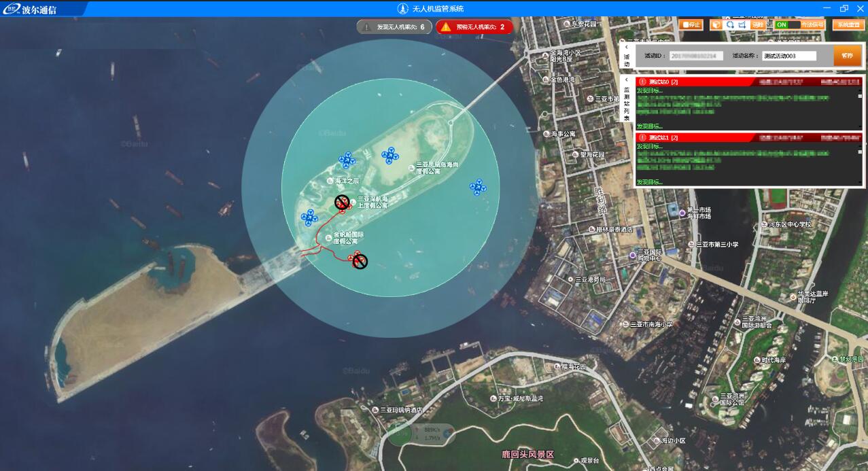Click the red 预警无人机架次 warning counter
Viewport: 868px width, 471px height.
(474, 27)
